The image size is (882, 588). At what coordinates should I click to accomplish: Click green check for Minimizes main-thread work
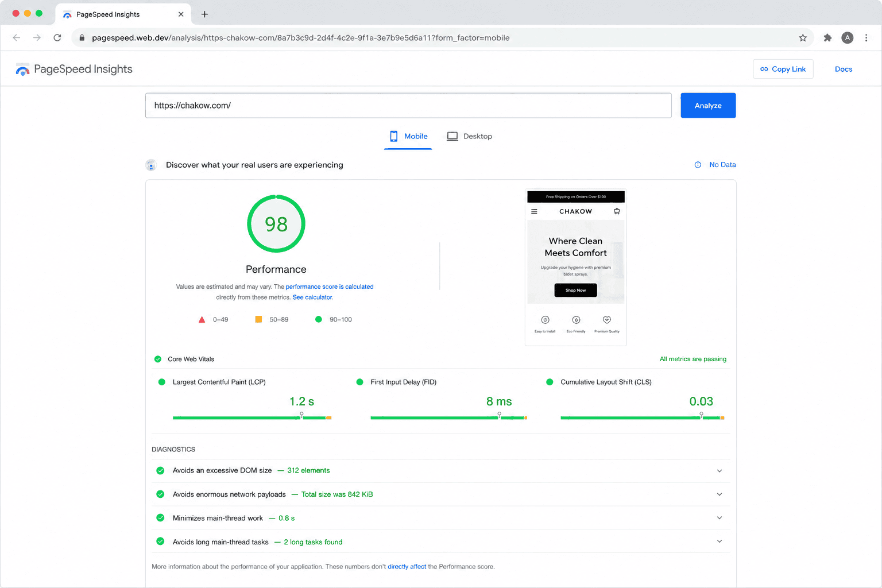coord(160,518)
